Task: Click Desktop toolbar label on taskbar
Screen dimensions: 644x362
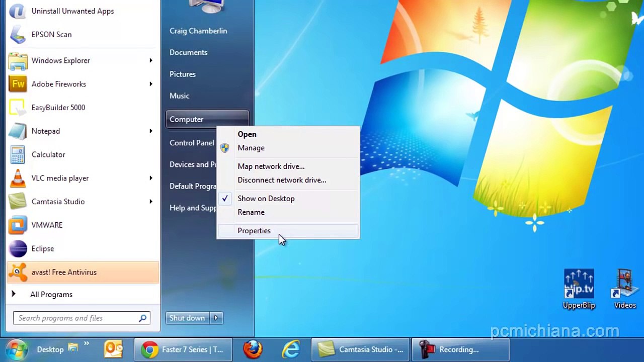Action: (50, 349)
